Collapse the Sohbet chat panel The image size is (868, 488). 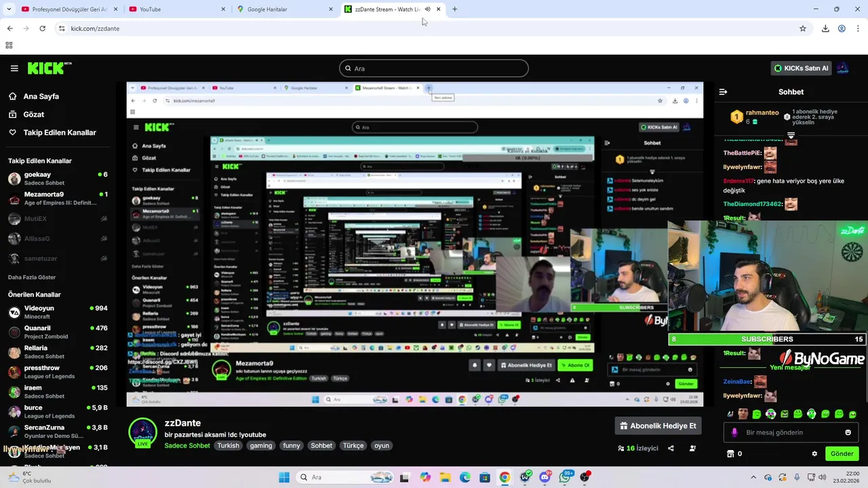pyautogui.click(x=723, y=91)
